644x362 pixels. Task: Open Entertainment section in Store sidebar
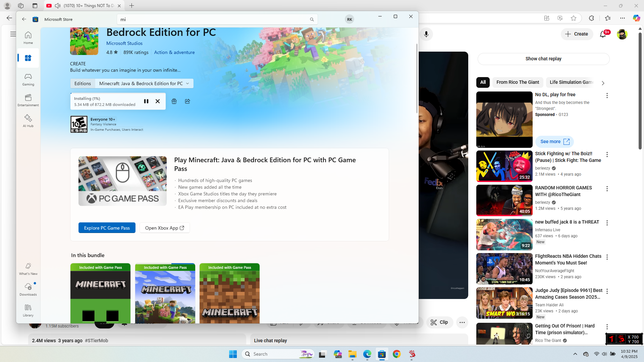point(28,100)
